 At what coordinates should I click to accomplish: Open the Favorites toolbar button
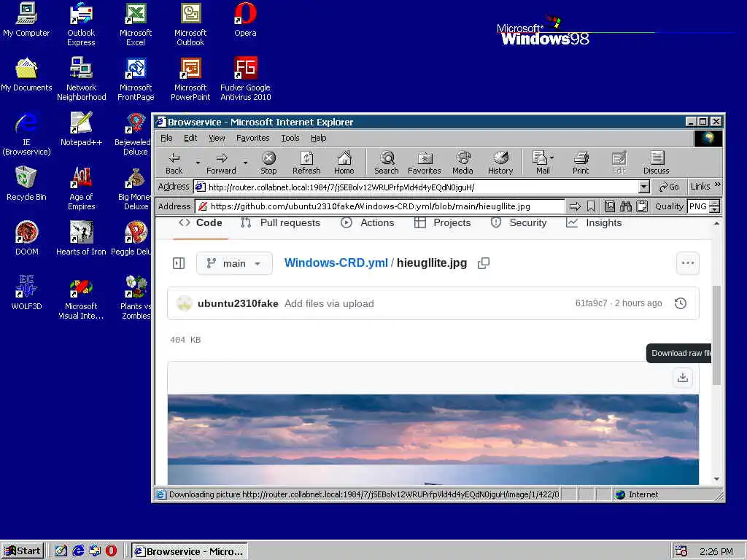click(424, 163)
